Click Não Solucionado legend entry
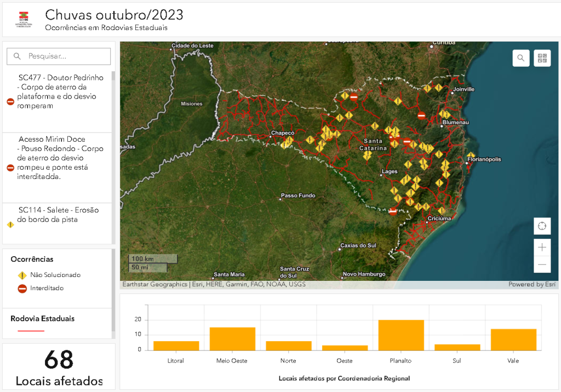 (x=49, y=275)
